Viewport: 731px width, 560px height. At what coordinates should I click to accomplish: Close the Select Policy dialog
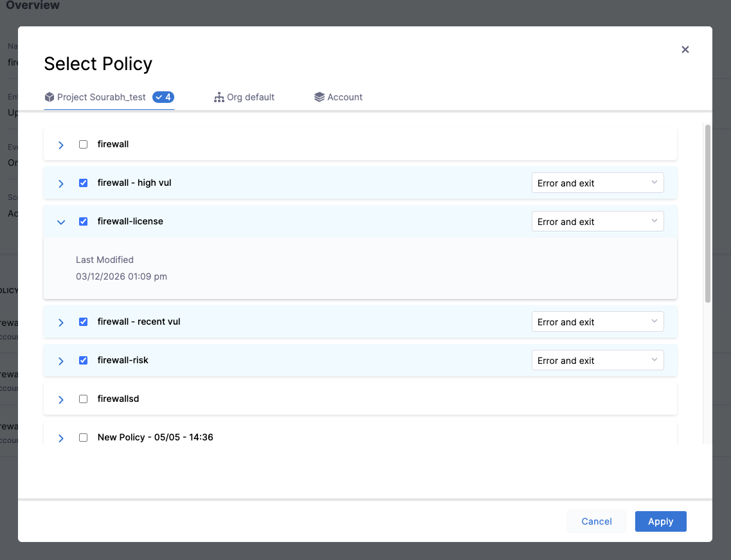coord(685,50)
